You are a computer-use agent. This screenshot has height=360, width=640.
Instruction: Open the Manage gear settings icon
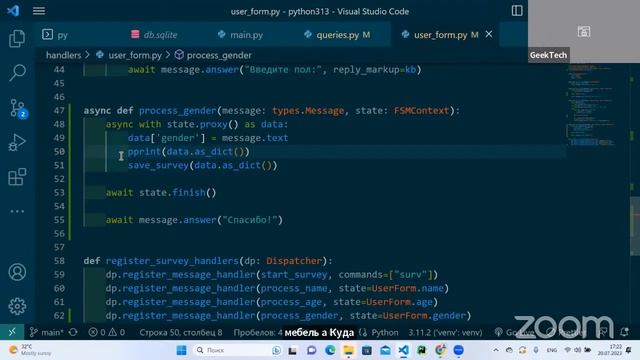(17, 306)
